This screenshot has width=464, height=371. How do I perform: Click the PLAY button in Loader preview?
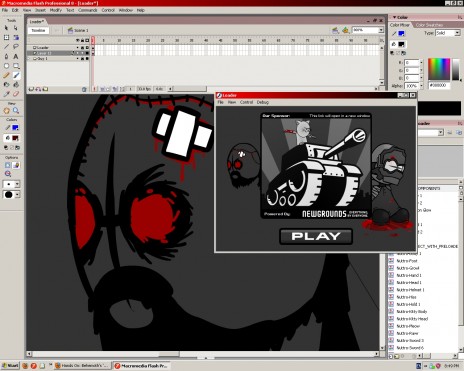(x=316, y=236)
